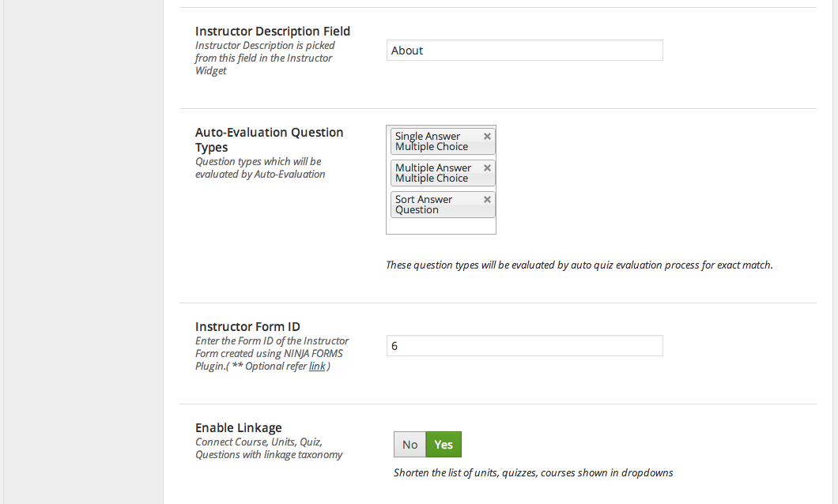Remove the Single Answer Multiple Choice tag

point(487,136)
